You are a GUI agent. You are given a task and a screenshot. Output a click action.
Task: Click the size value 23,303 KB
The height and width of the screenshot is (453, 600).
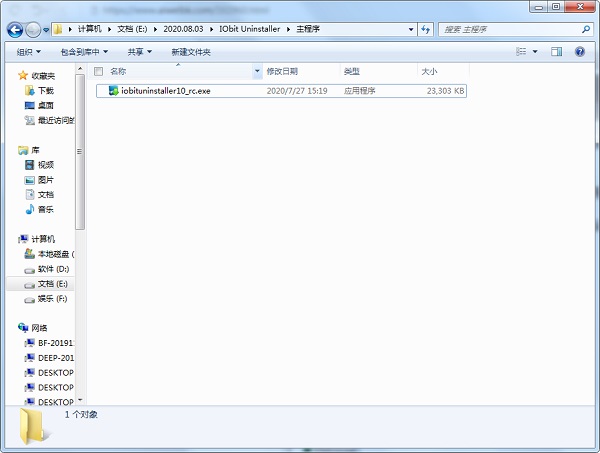click(445, 91)
